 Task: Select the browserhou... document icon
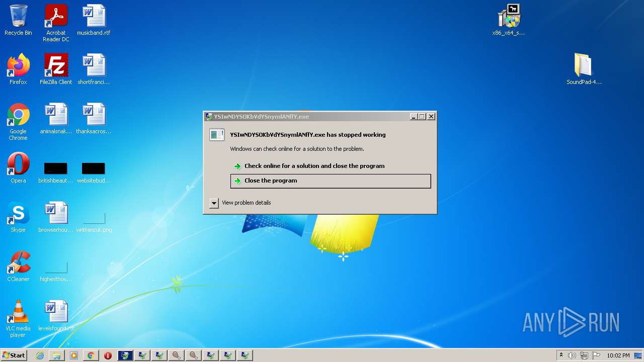pos(56,217)
